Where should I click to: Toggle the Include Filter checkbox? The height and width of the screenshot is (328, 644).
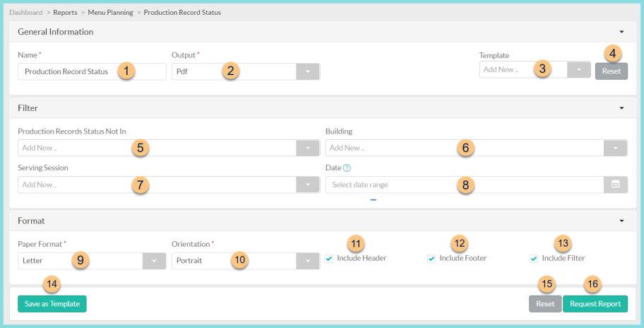tap(534, 259)
